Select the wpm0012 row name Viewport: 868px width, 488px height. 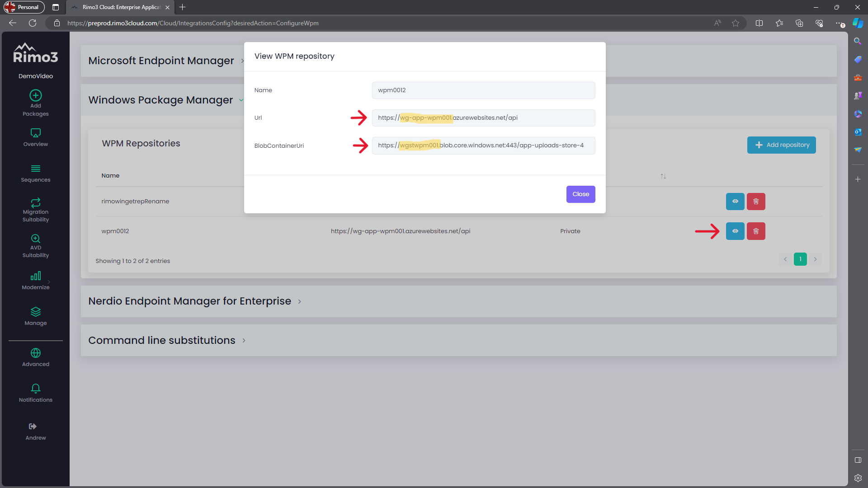[115, 231]
